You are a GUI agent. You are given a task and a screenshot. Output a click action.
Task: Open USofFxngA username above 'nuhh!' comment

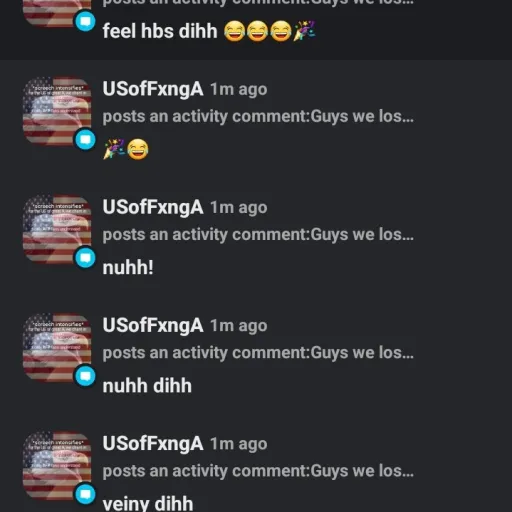(x=153, y=207)
